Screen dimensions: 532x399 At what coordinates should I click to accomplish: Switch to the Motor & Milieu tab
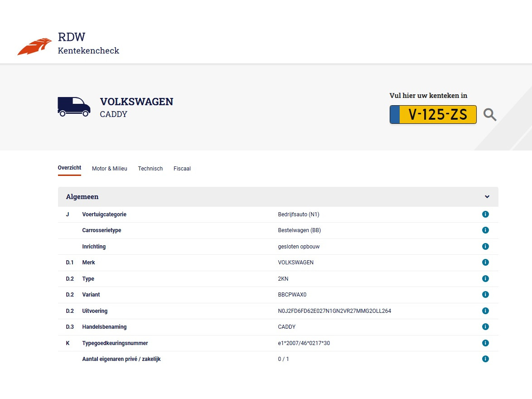110,169
